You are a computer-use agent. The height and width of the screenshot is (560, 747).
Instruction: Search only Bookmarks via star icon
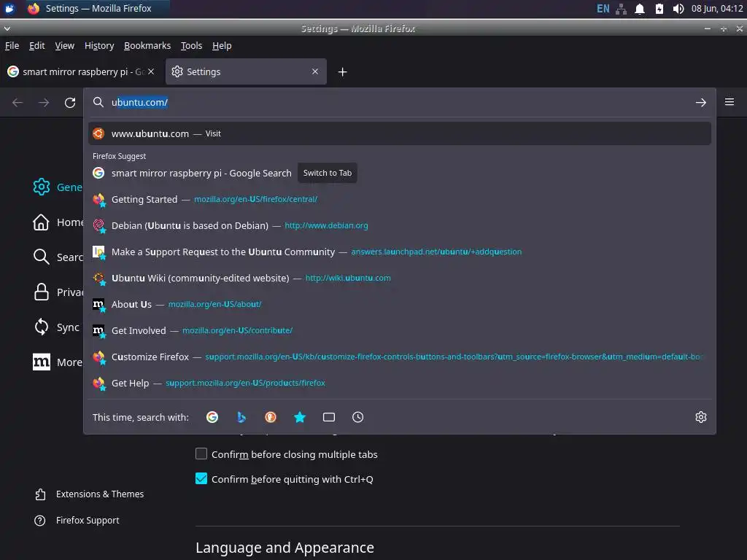tap(300, 417)
